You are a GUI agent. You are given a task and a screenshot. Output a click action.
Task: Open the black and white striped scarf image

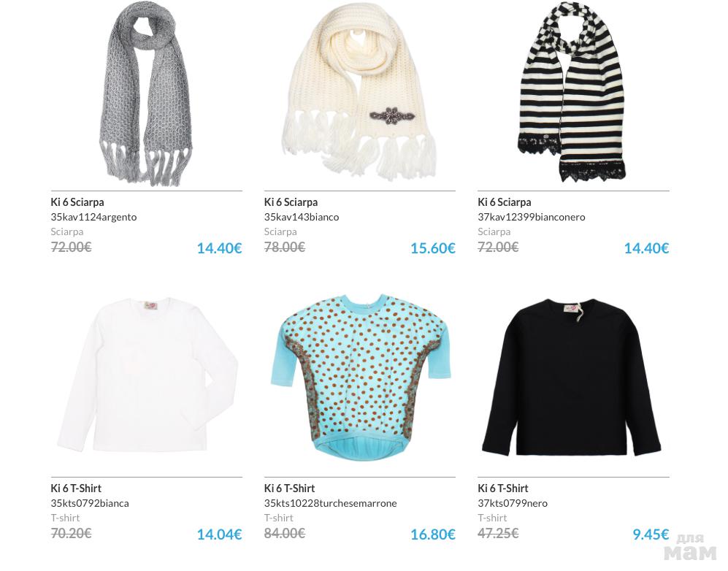(572, 91)
